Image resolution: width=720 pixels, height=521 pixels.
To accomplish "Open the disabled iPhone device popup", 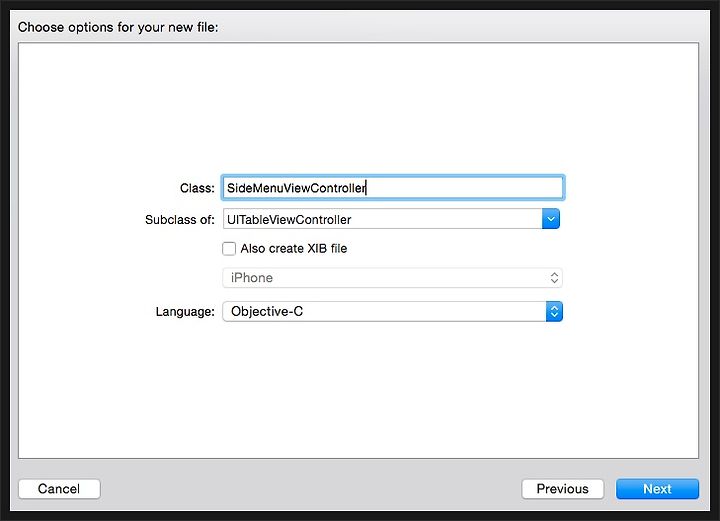I will [x=393, y=278].
